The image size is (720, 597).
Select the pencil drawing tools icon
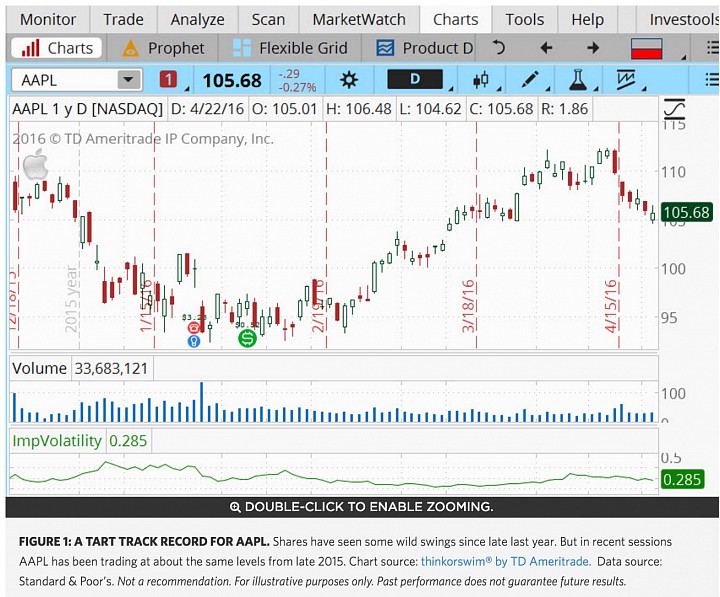pos(529,80)
